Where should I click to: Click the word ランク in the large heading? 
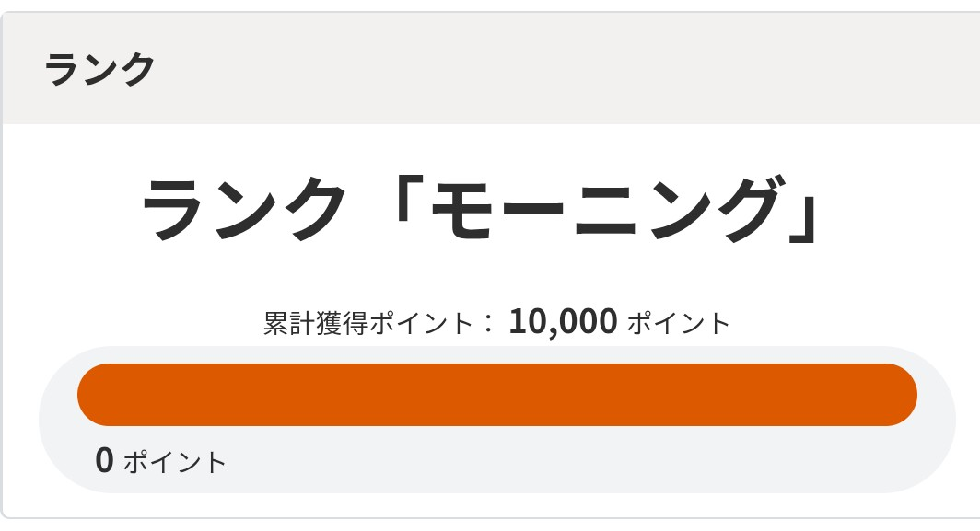[x=244, y=209]
